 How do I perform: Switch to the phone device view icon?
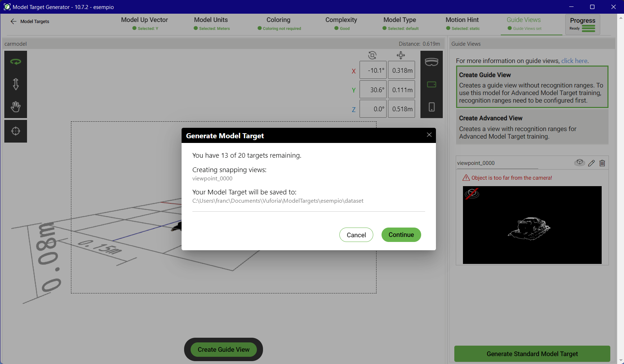[431, 107]
